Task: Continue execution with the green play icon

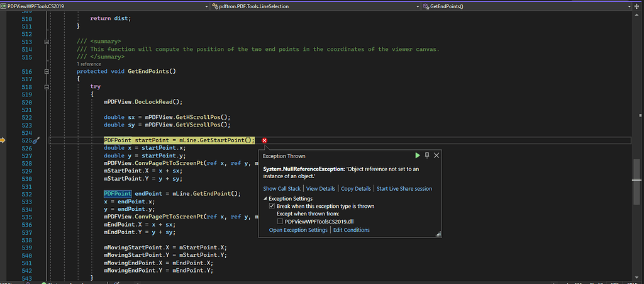Action: (x=418, y=156)
